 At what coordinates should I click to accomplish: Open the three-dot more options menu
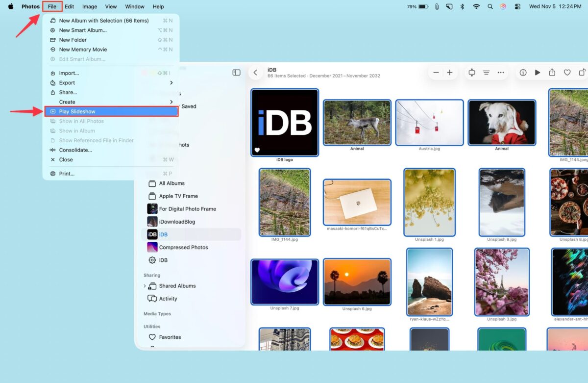pyautogui.click(x=500, y=73)
